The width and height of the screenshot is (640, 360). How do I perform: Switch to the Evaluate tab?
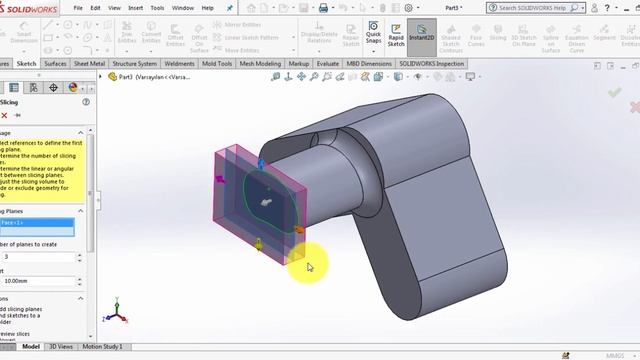328,64
